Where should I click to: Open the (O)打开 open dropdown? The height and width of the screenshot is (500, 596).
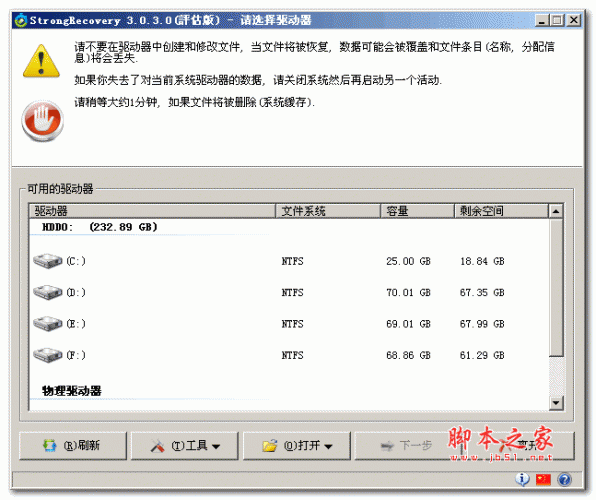[x=296, y=446]
